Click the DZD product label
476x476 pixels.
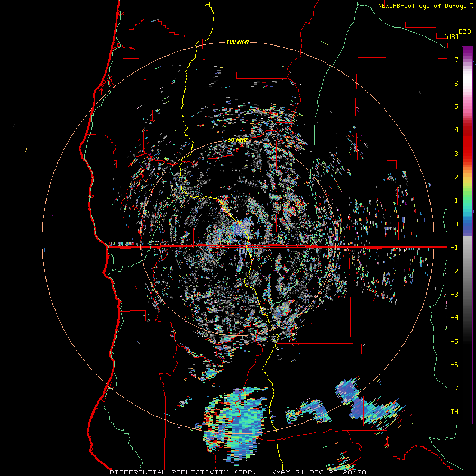(465, 32)
